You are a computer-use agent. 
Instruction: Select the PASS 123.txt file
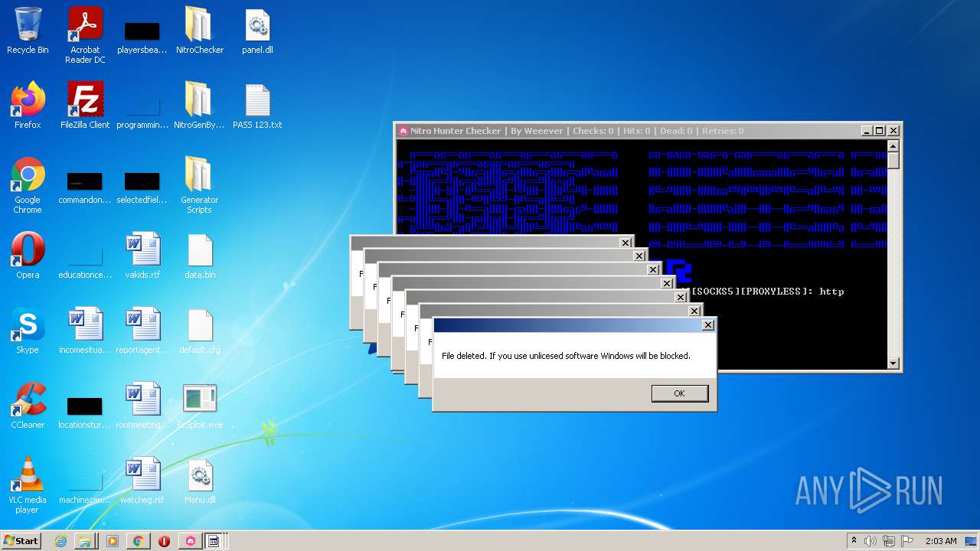coord(257,106)
